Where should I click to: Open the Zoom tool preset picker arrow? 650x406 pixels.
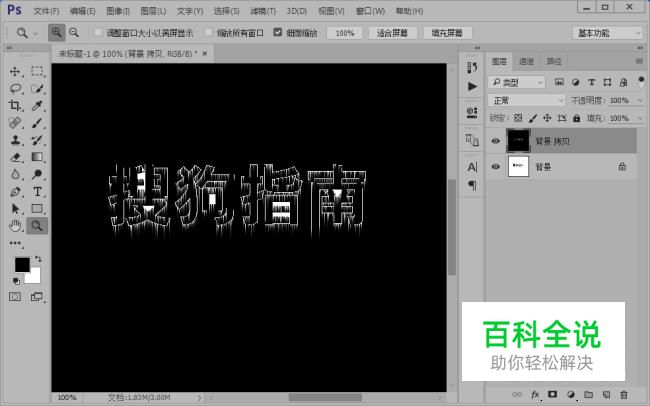click(35, 33)
